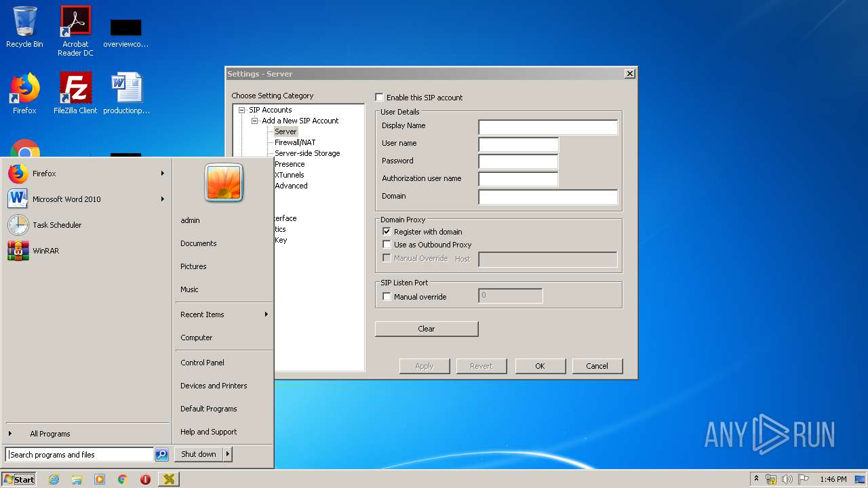
Task: Open Internet Explorer from taskbar
Action: [x=54, y=479]
